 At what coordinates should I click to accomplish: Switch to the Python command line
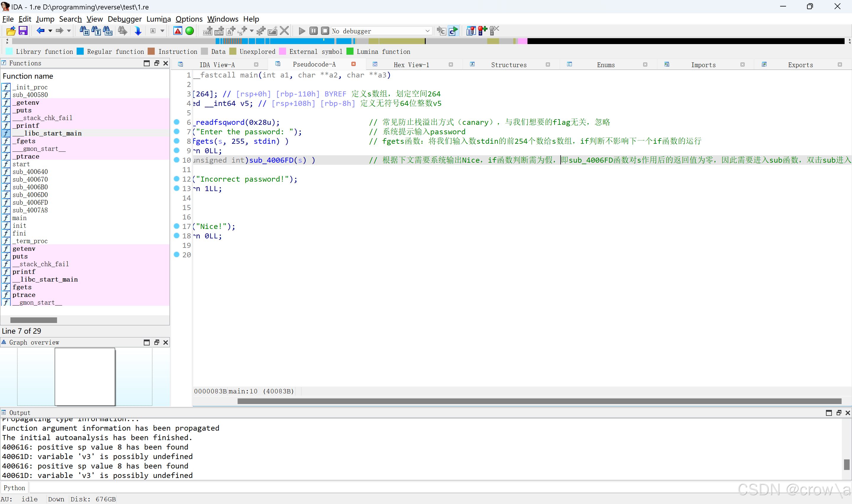tap(14, 488)
